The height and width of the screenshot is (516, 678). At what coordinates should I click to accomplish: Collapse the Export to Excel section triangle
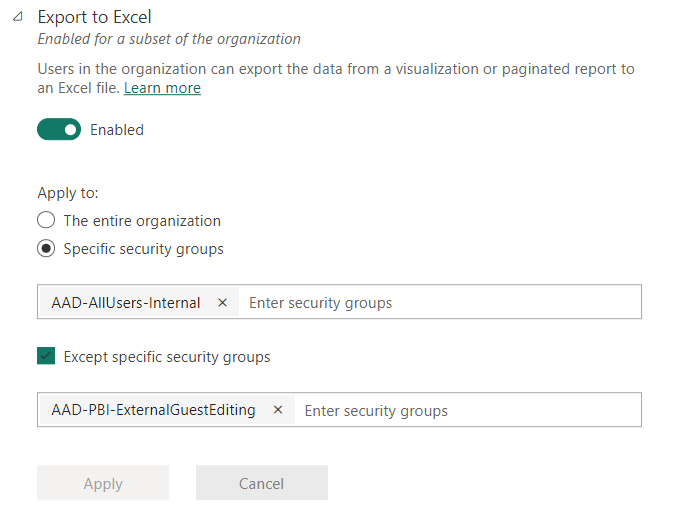[x=17, y=17]
